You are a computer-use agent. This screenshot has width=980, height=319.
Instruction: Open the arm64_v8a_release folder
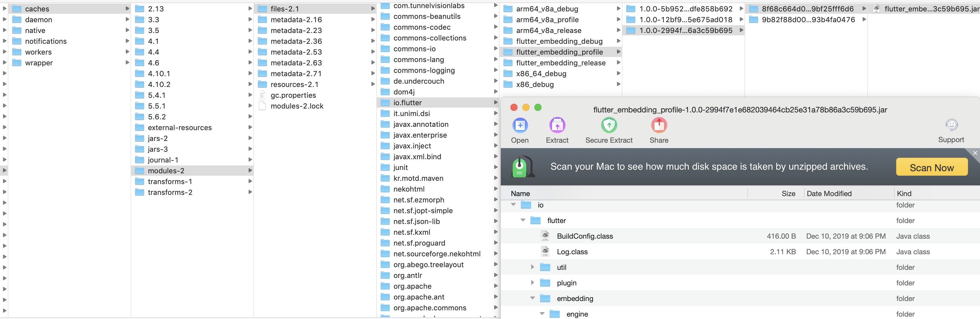coord(561,30)
